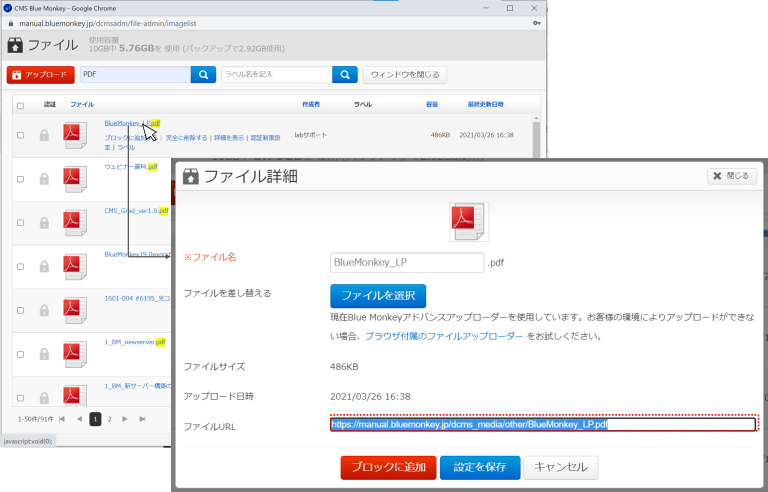Click the lock icon of CMS_Grad_ver1.0.pdf
Viewport: 768px width, 492px height.
(x=44, y=222)
